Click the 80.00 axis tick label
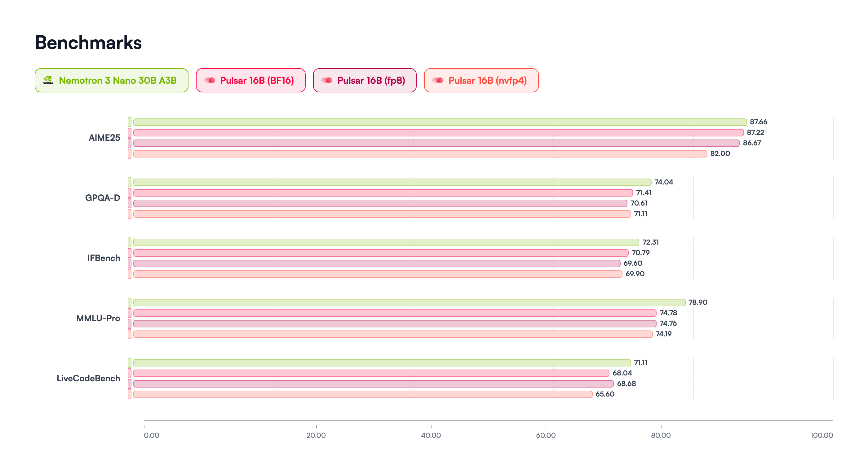 pos(661,435)
